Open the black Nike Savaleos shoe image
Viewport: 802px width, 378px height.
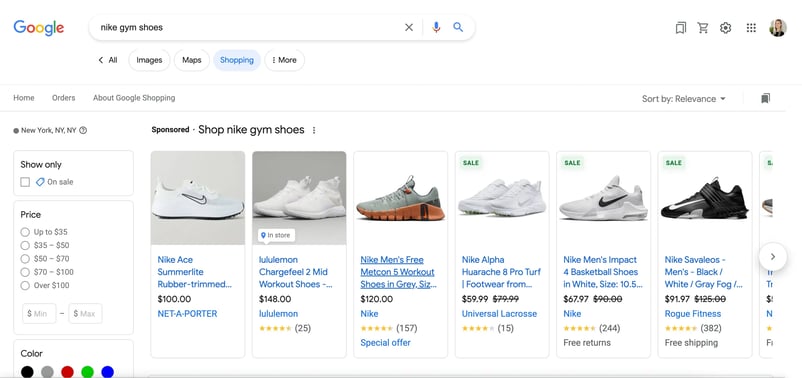click(x=705, y=198)
